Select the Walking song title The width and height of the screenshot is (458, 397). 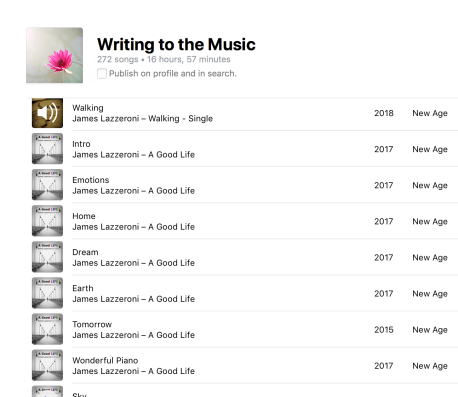coord(88,108)
